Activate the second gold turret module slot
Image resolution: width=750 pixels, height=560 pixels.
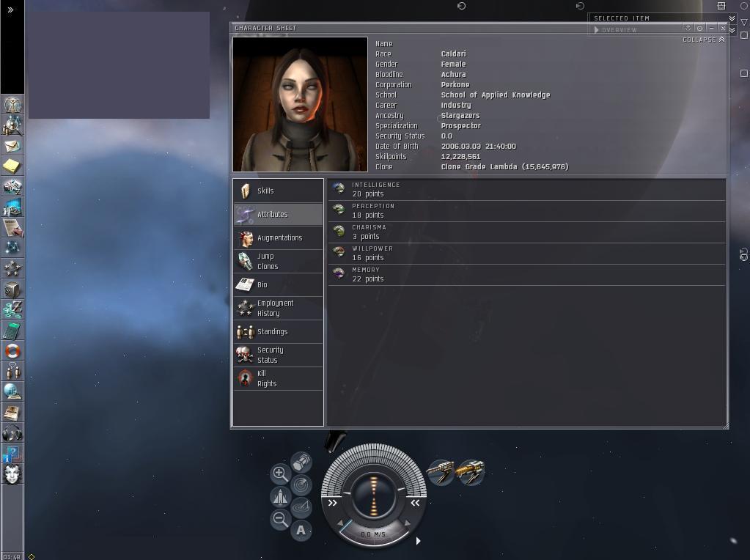(x=471, y=473)
